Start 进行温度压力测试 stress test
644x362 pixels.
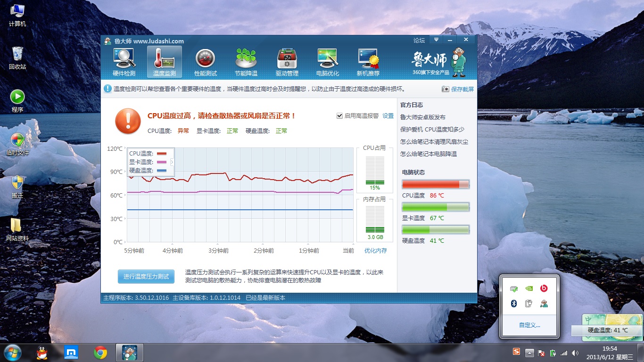point(146,277)
